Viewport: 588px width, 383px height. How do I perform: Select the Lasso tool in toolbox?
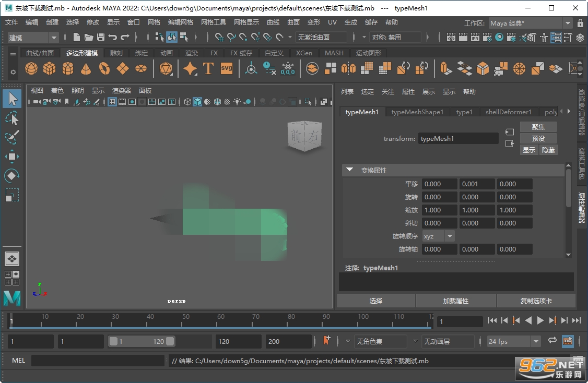[x=13, y=118]
